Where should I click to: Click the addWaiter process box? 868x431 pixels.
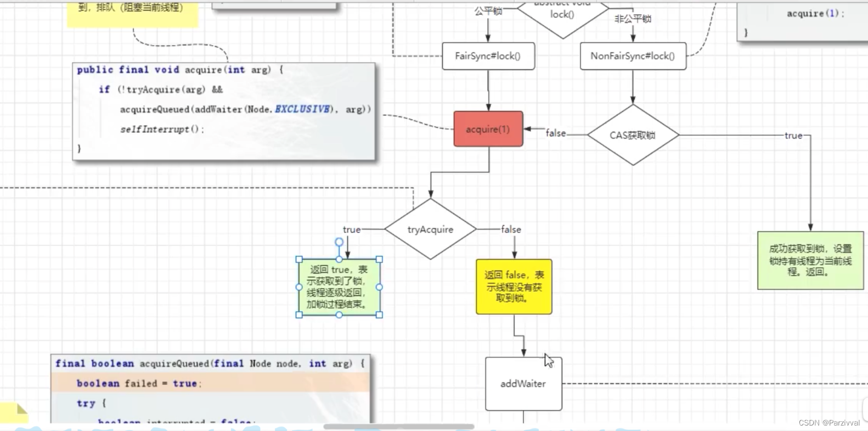[x=523, y=384]
